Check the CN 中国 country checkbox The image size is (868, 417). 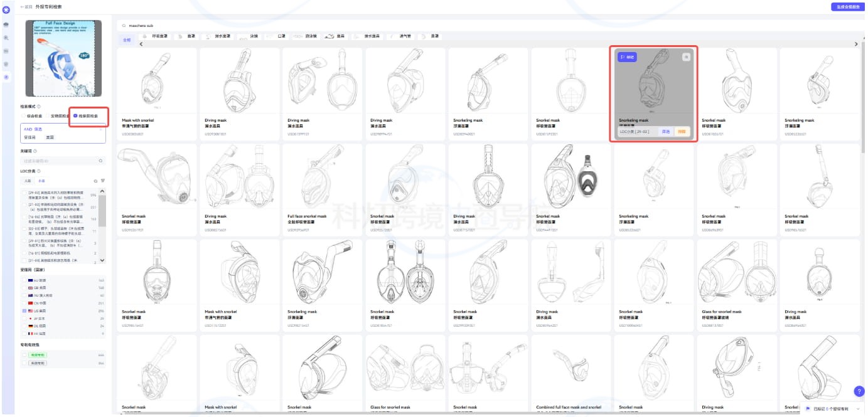coord(24,303)
